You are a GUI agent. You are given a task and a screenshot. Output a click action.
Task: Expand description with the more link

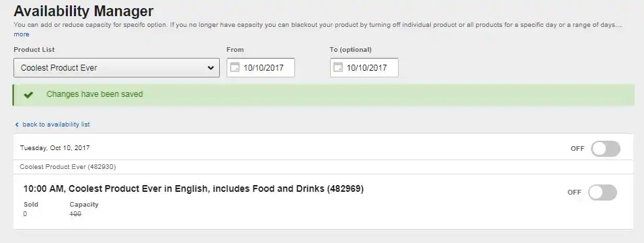click(x=22, y=34)
